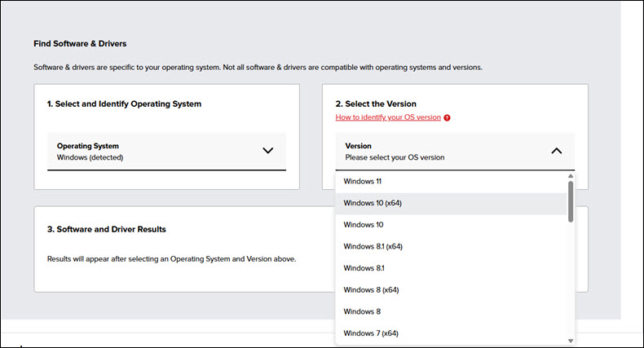This screenshot has height=348, width=644.
Task: Click the Operating System field showing Windows (detected)
Action: [167, 152]
